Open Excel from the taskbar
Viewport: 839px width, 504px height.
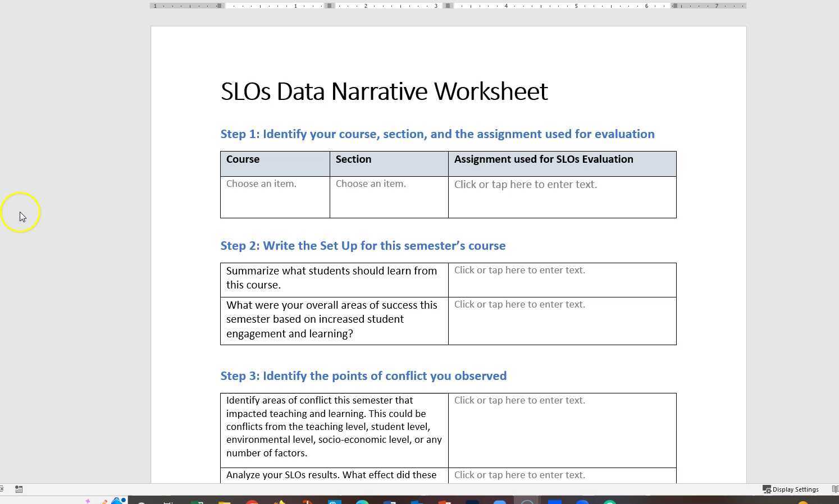[x=197, y=500]
